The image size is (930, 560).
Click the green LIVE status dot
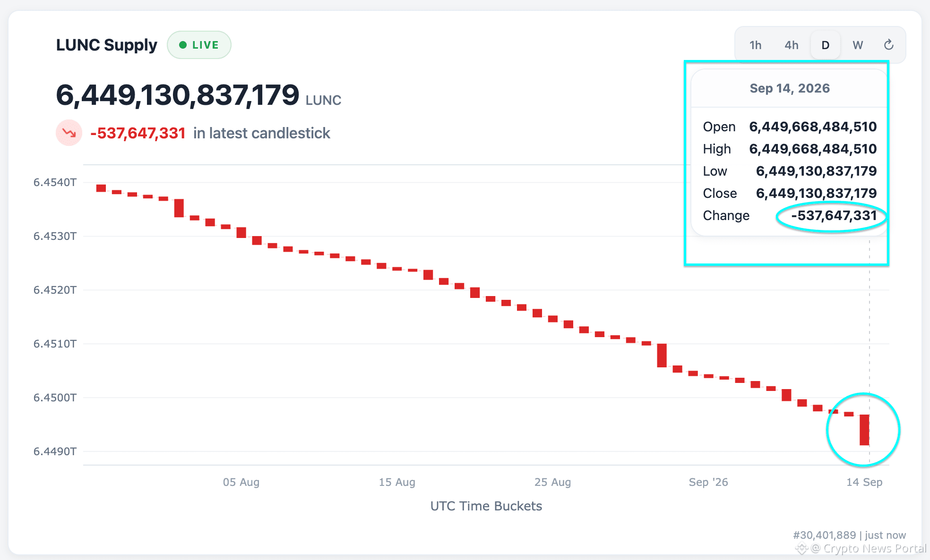coord(183,45)
